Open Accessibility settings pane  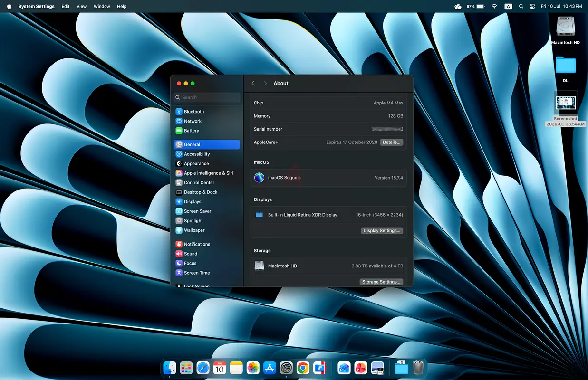pos(207,154)
